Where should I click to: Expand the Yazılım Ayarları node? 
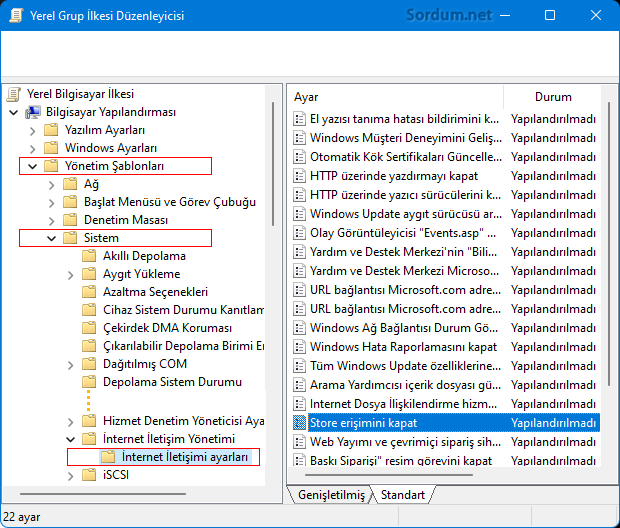32,131
